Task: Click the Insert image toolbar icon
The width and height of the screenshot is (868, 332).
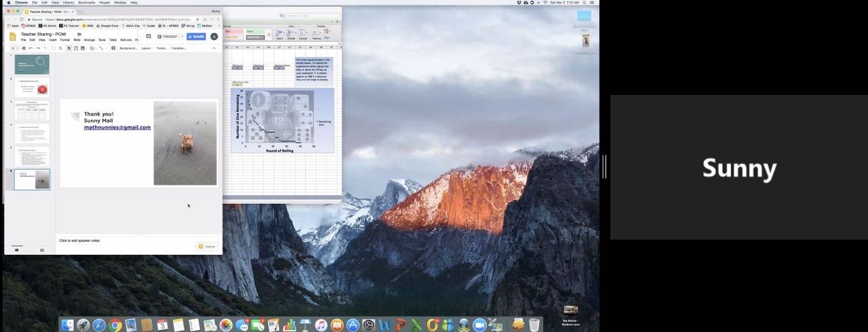Action: [x=83, y=48]
